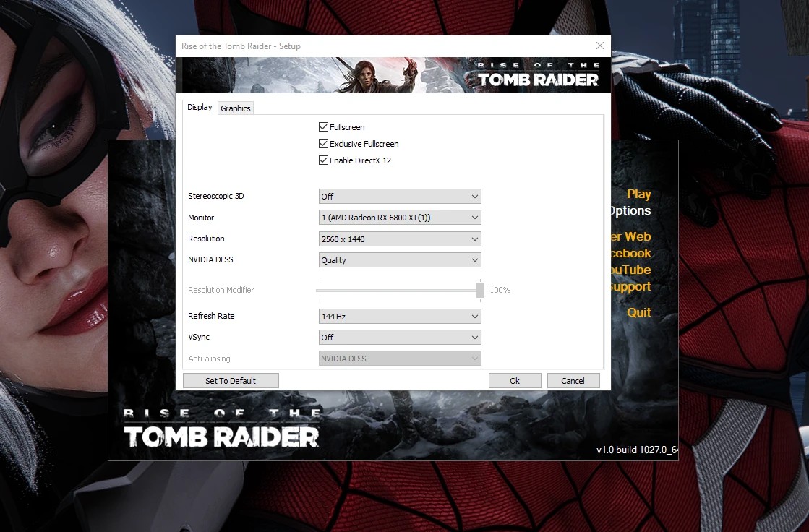
Task: Click the 100% Resolution Modifier value
Action: click(500, 290)
